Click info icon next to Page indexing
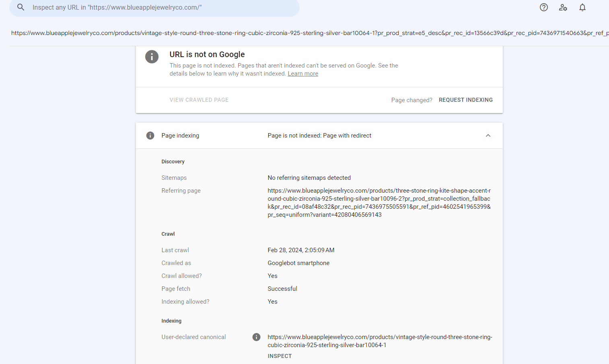609x364 pixels. point(150,136)
